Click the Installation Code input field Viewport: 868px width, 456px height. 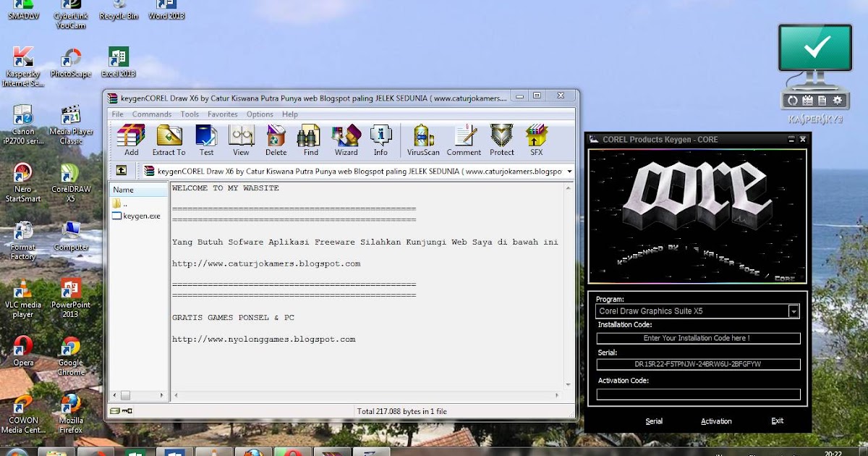point(698,338)
